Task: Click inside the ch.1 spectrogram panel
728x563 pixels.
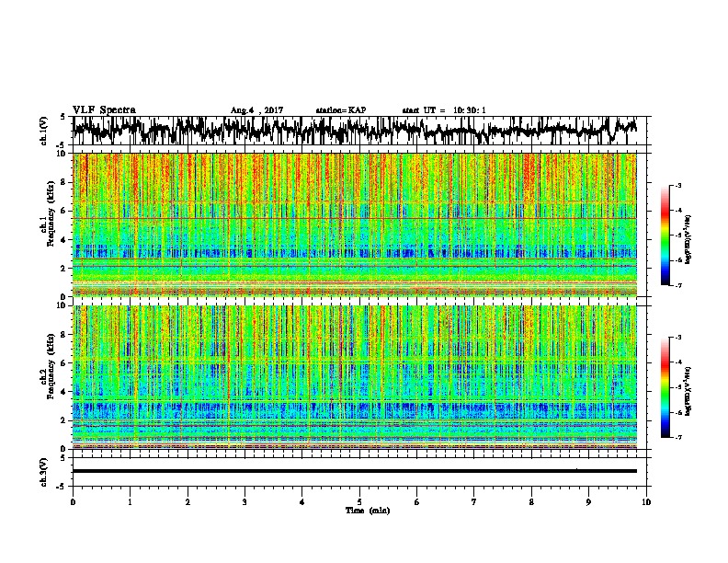Action: 354,224
